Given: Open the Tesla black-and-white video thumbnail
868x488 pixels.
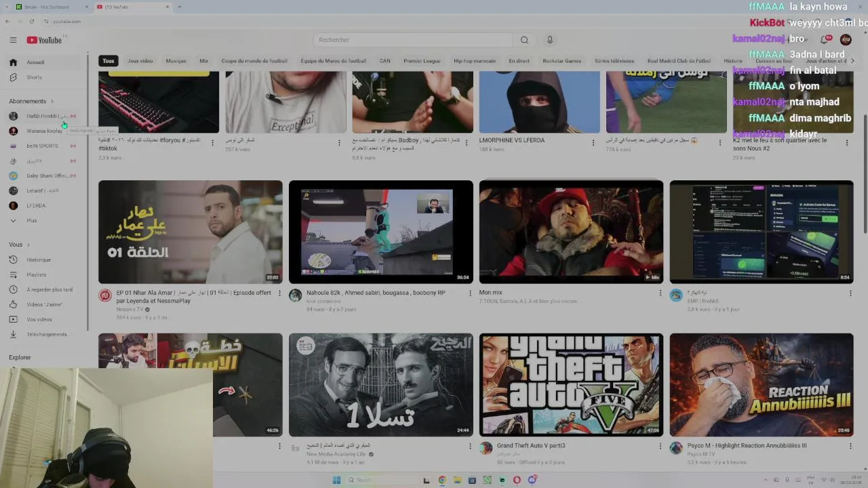Looking at the screenshot, I should [x=381, y=385].
